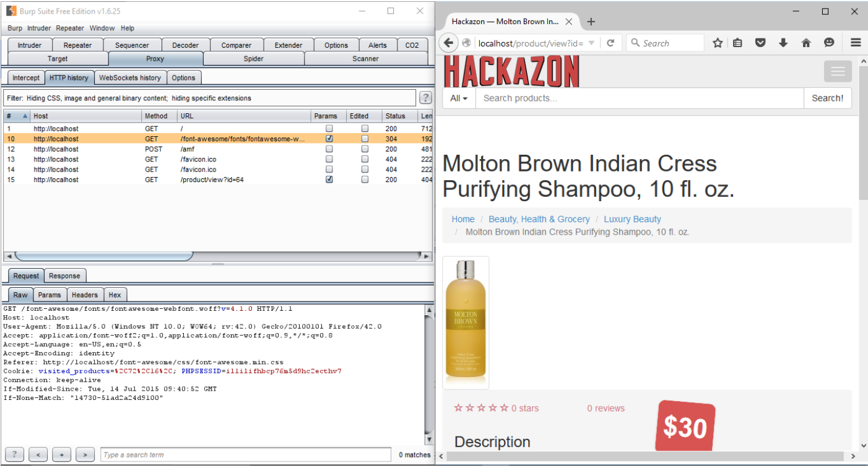This screenshot has height=468, width=868.
Task: Click the Burp filter help question icon
Action: pyautogui.click(x=425, y=98)
